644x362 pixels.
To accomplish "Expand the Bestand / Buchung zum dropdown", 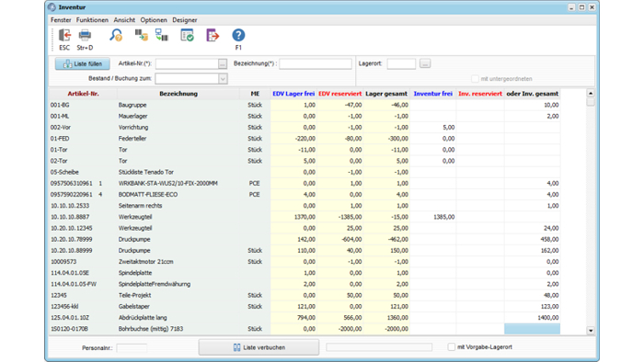I will point(223,79).
